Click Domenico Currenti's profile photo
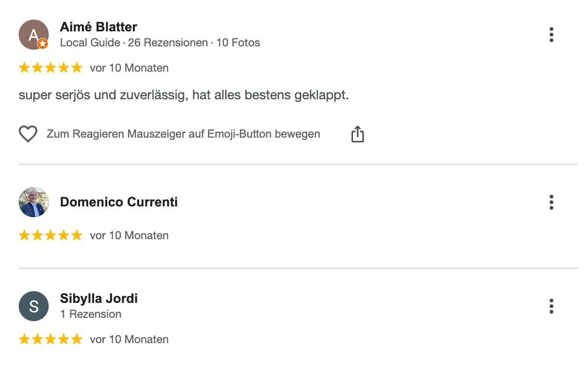 click(34, 202)
